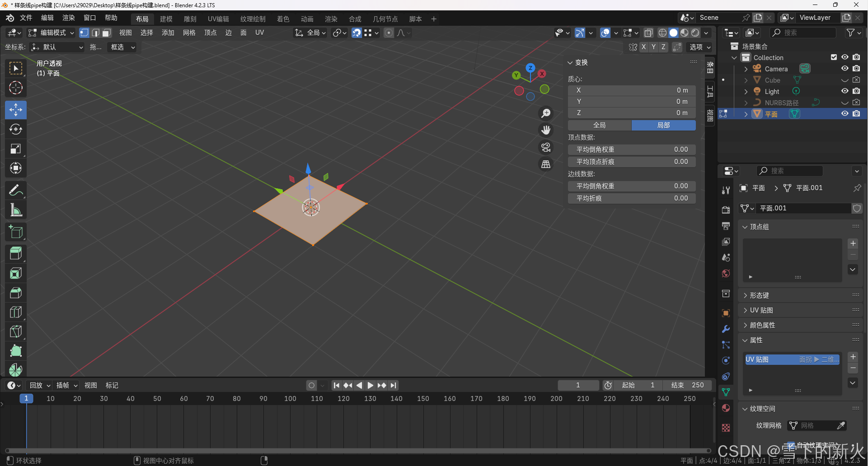Open the File menu
Image resolution: width=868 pixels, height=466 pixels.
(26, 18)
